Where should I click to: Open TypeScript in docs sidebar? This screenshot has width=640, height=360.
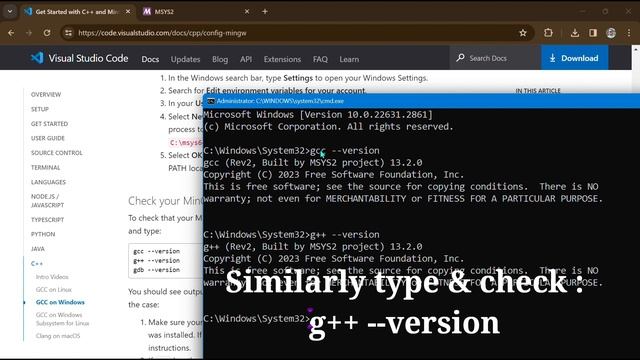coord(47,220)
